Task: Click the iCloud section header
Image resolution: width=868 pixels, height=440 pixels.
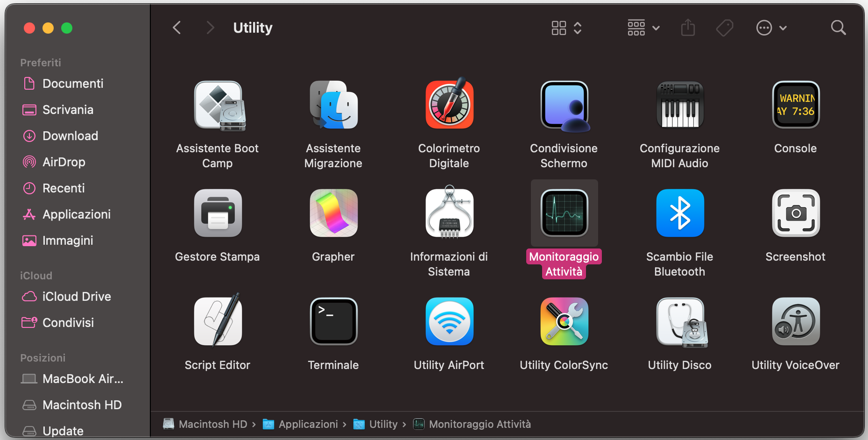Action: pyautogui.click(x=36, y=276)
